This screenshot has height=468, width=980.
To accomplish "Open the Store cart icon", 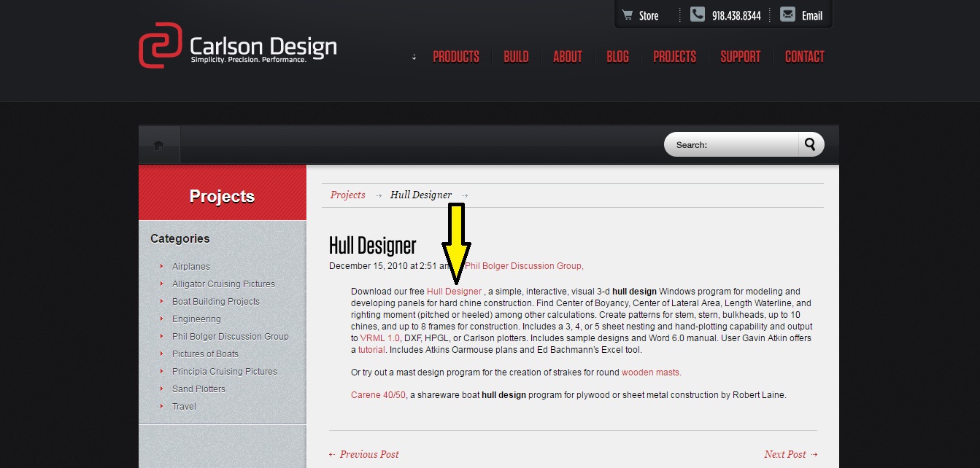I will [x=628, y=15].
